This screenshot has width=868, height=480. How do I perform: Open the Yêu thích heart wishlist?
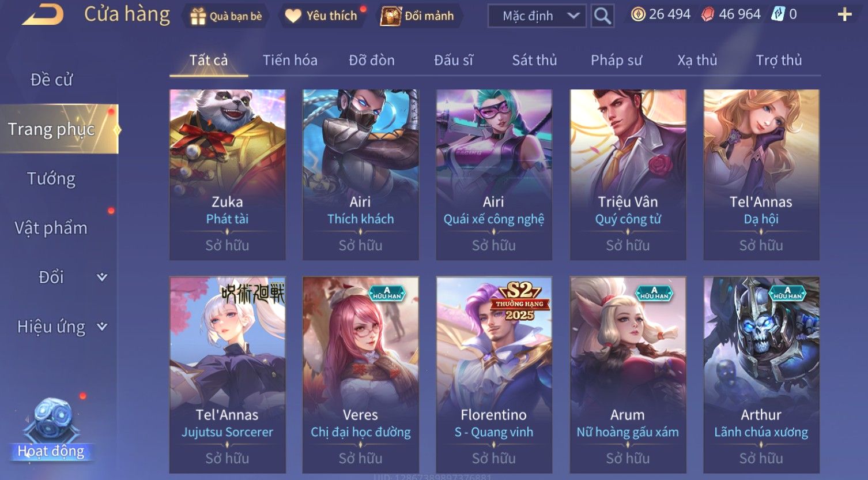click(x=293, y=16)
